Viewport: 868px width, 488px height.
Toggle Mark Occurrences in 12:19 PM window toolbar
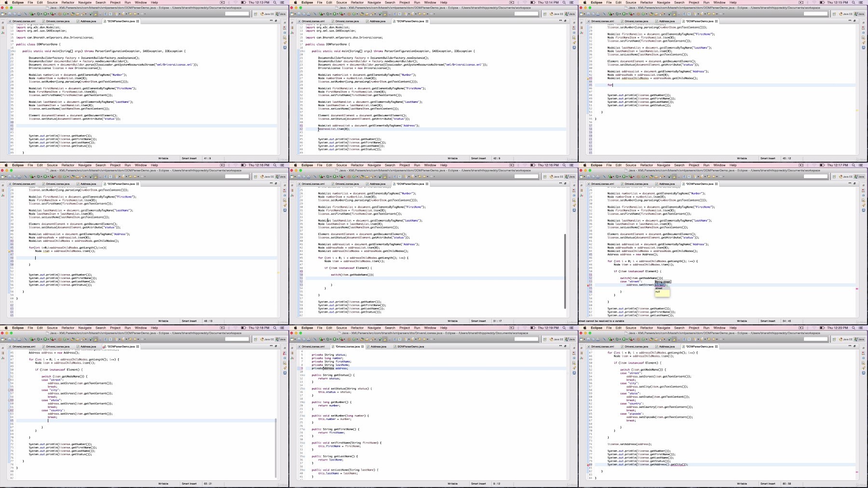tap(384, 339)
